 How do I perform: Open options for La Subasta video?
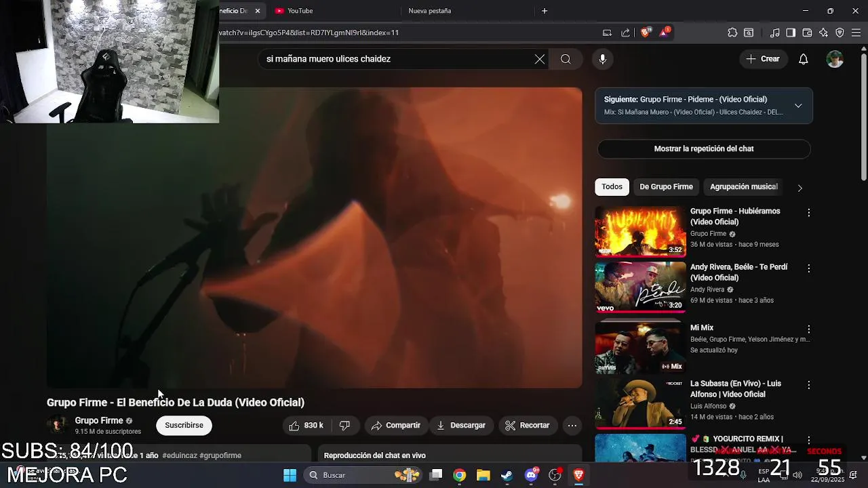(808, 385)
